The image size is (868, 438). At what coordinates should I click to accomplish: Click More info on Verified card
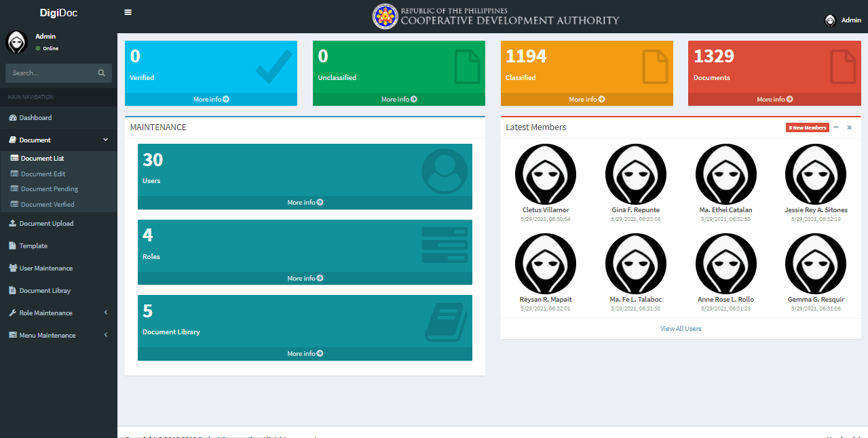click(211, 99)
